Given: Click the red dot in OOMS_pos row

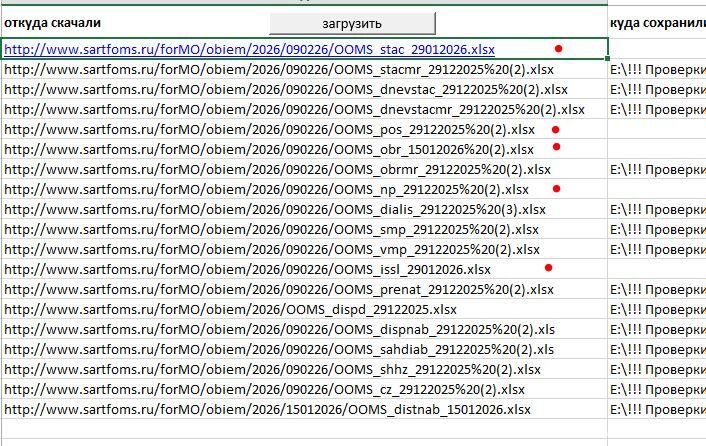Looking at the screenshot, I should 555,129.
